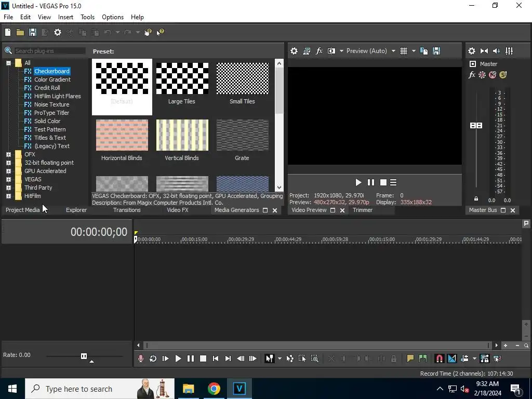This screenshot has width=532, height=399.
Task: Click the Master automation settings icon
Action: tap(482, 75)
